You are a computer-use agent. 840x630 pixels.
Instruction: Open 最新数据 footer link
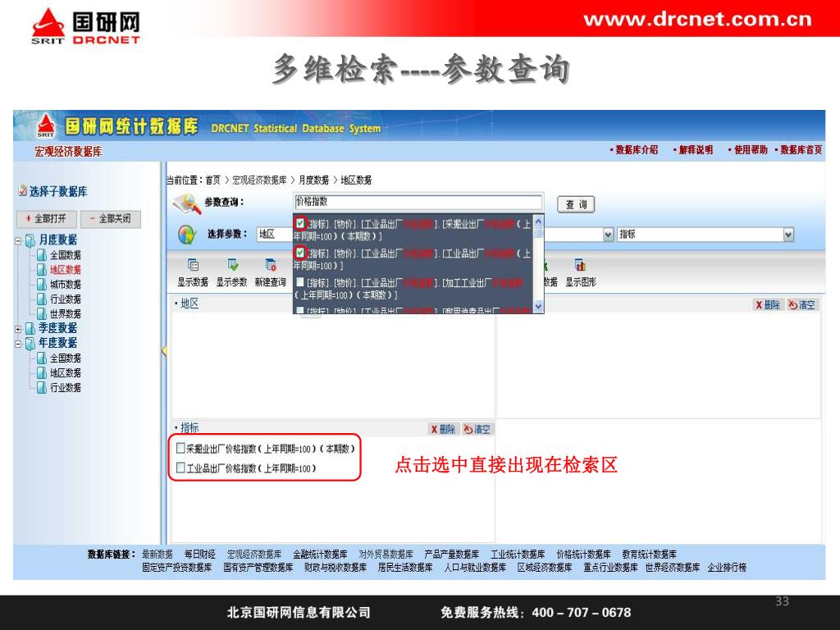[x=157, y=554]
